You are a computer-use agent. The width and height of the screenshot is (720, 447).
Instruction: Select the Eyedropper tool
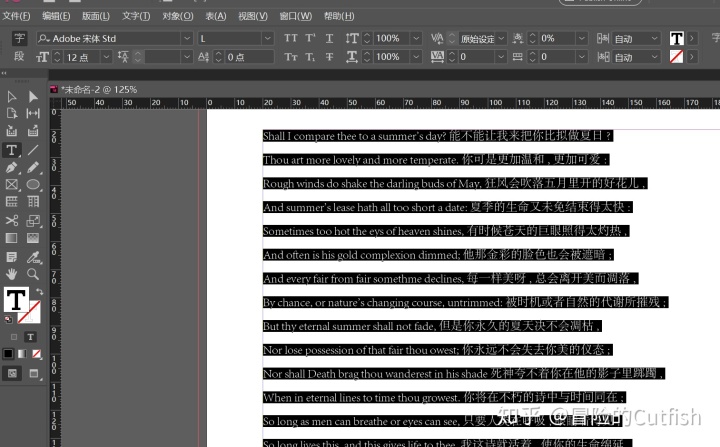[x=33, y=257]
